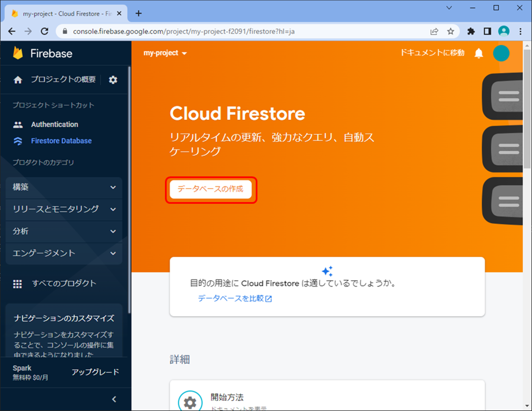Viewport: 532px width, 411px height.
Task: Click the external link icon beside データベースを比較
Action: [269, 299]
